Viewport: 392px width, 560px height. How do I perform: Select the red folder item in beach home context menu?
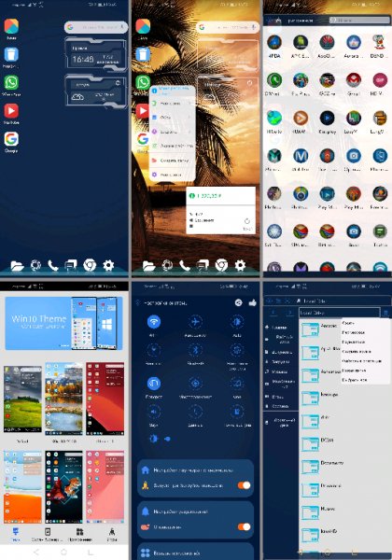[172, 161]
